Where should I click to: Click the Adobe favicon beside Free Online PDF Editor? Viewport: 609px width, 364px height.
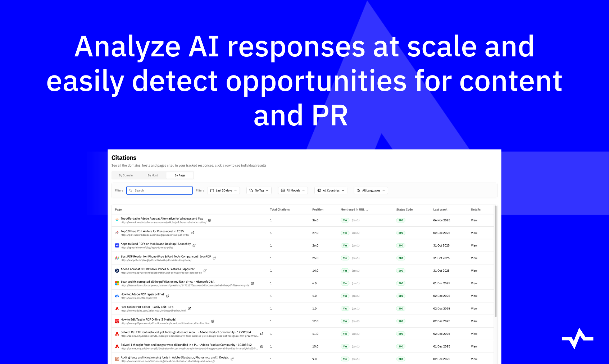click(117, 309)
